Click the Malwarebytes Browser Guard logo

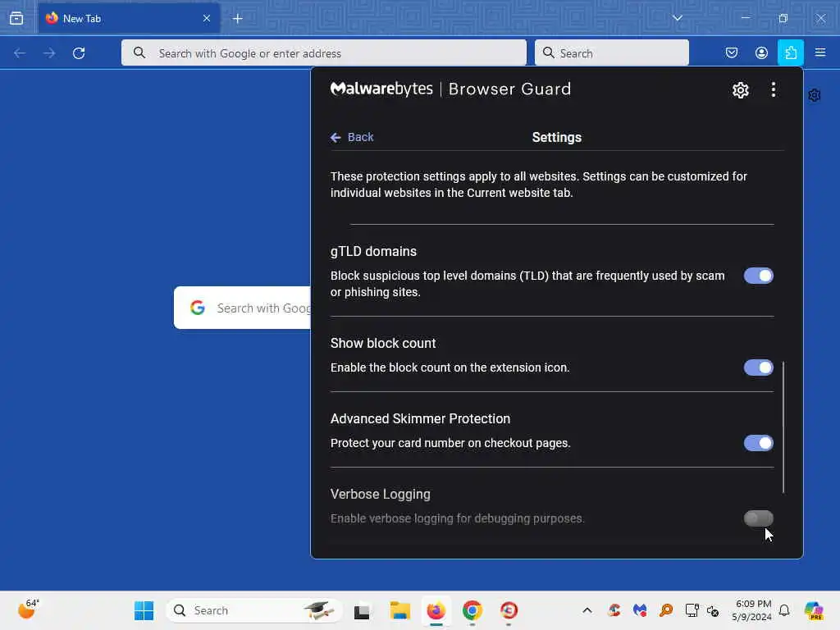pyautogui.click(x=450, y=89)
